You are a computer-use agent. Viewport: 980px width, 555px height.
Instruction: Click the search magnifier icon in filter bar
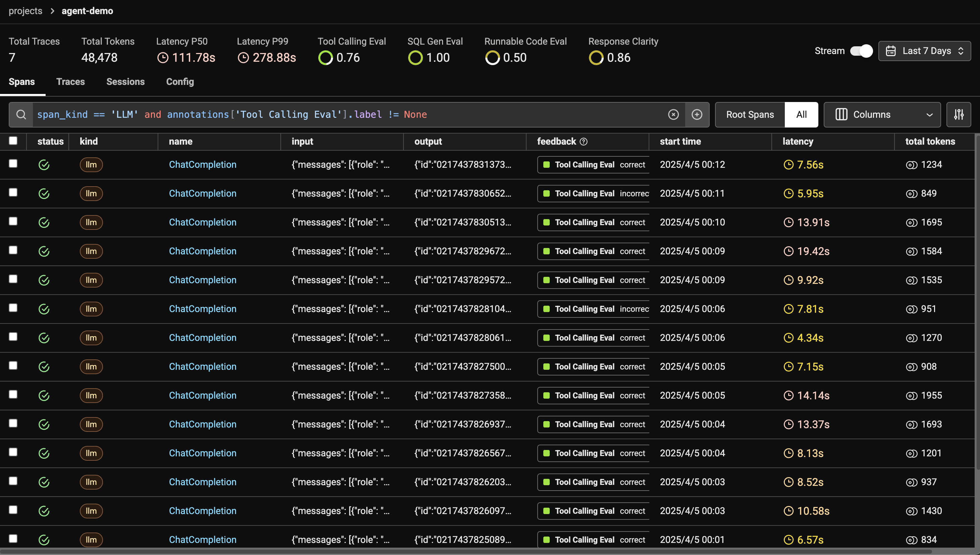point(21,115)
